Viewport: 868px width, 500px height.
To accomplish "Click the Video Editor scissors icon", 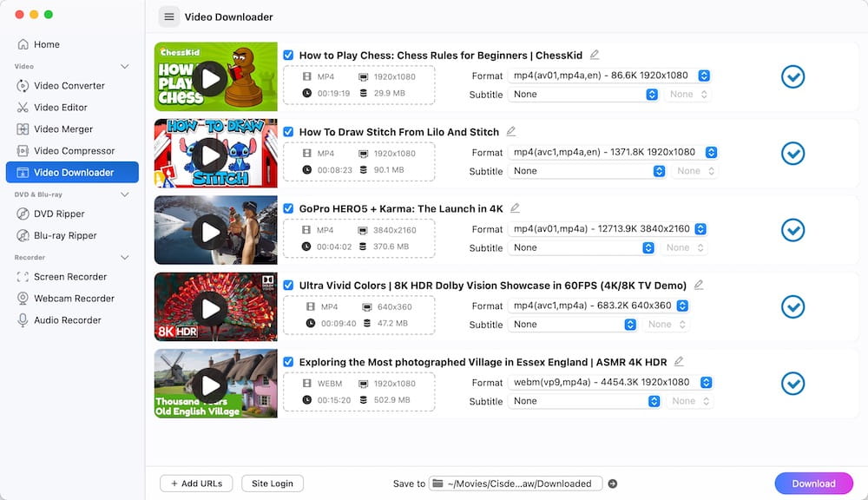I will click(x=23, y=108).
